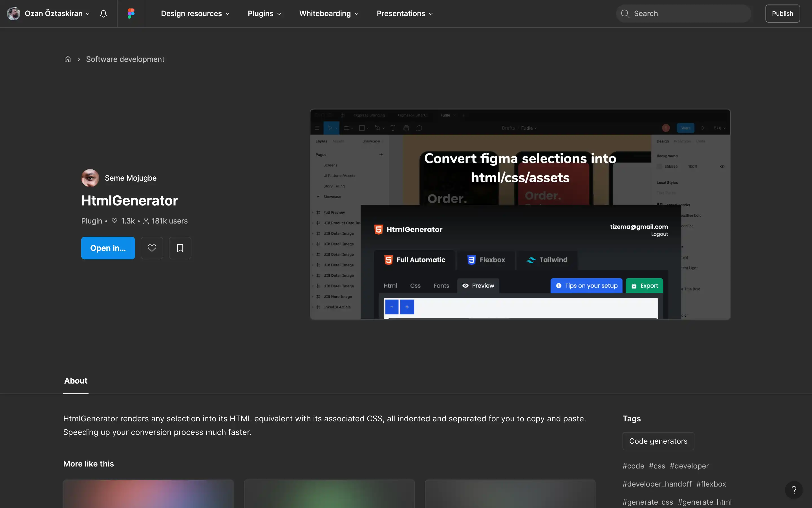The width and height of the screenshot is (812, 508).
Task: Open notifications bell icon
Action: coord(103,14)
